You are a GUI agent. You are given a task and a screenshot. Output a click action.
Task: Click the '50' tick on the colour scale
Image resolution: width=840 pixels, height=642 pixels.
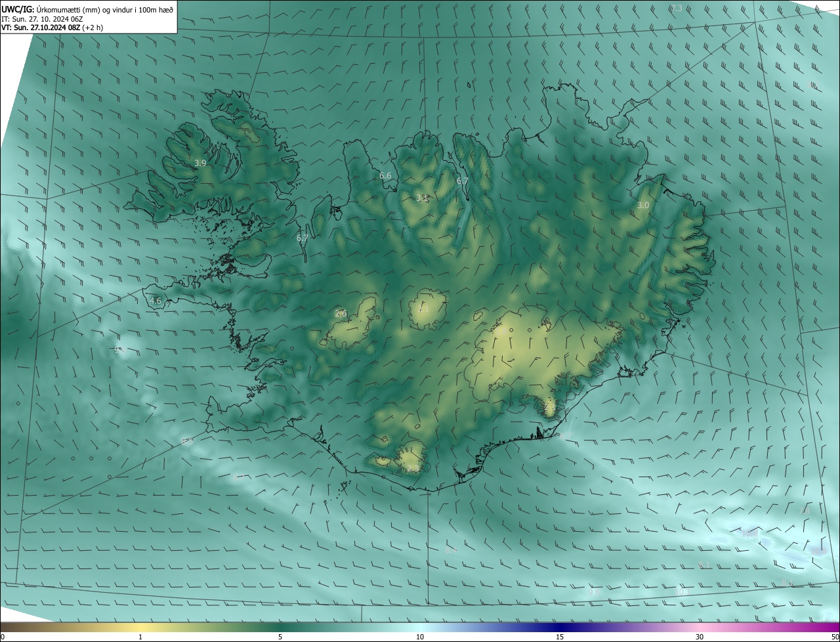[x=835, y=637]
